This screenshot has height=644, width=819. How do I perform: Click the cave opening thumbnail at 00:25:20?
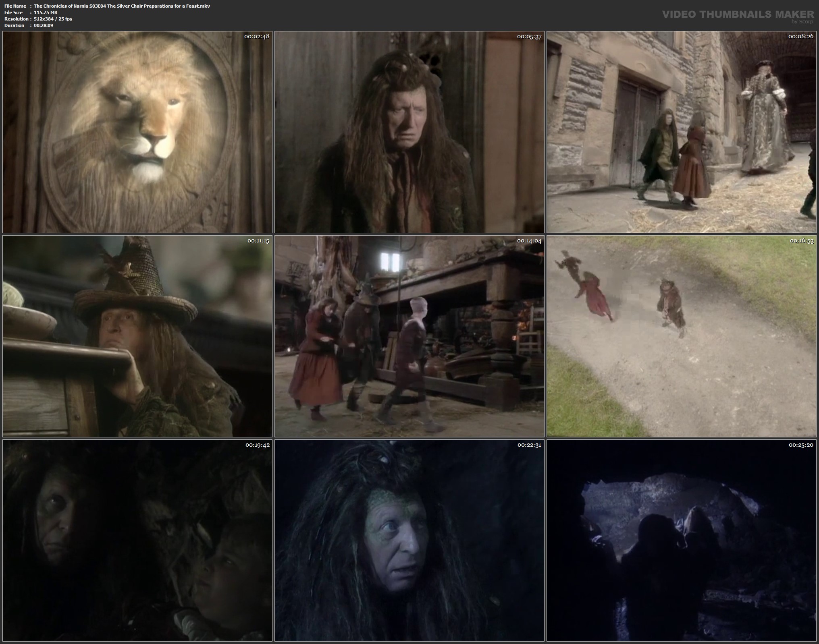point(681,540)
